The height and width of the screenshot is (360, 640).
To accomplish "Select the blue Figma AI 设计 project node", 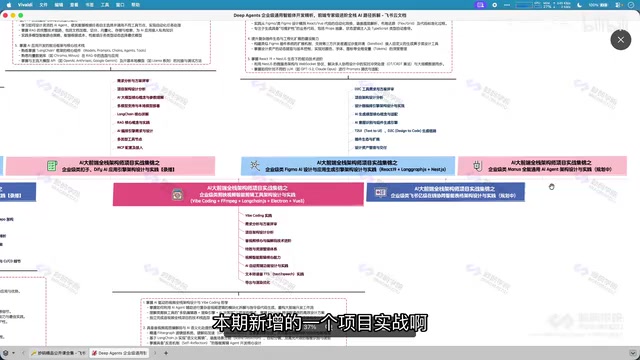I will 348,166.
